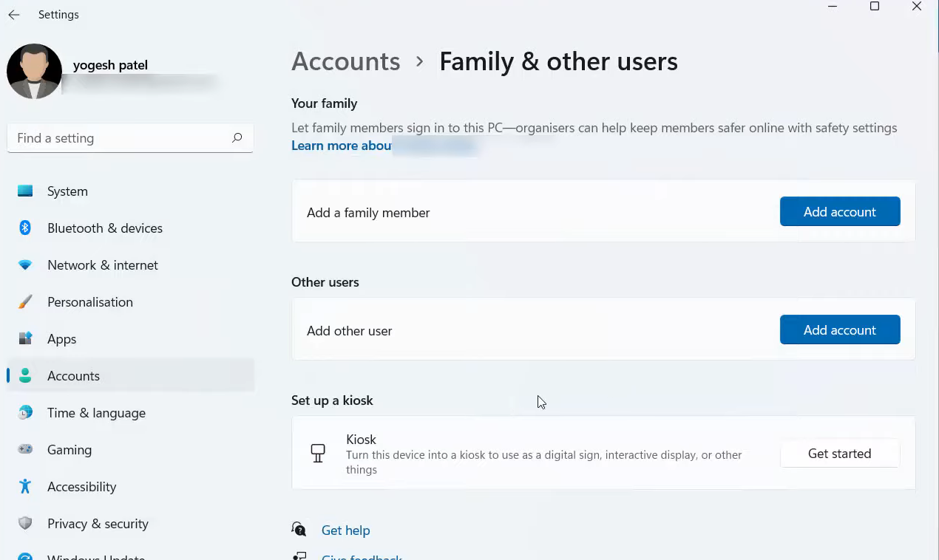
Task: Click the System monitor icon in sidebar
Action: 25,191
